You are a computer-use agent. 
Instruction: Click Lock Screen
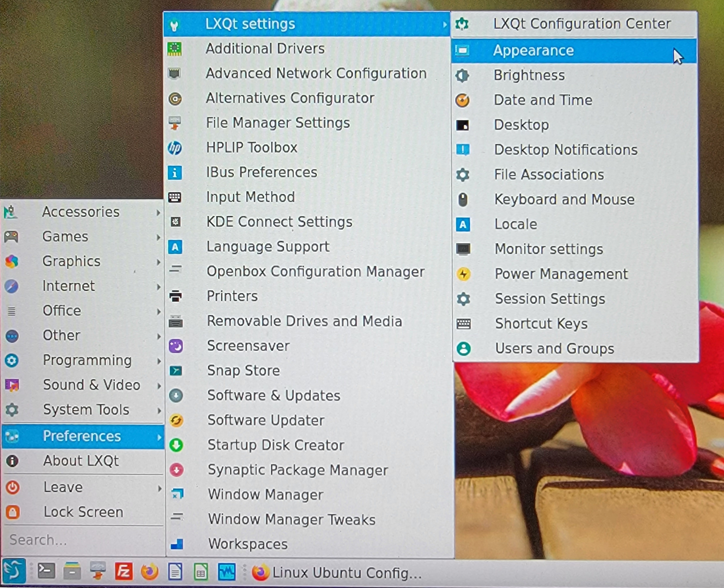tap(83, 512)
